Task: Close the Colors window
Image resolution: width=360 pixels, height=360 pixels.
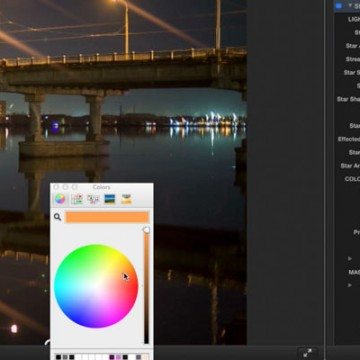Action: pyautogui.click(x=56, y=187)
